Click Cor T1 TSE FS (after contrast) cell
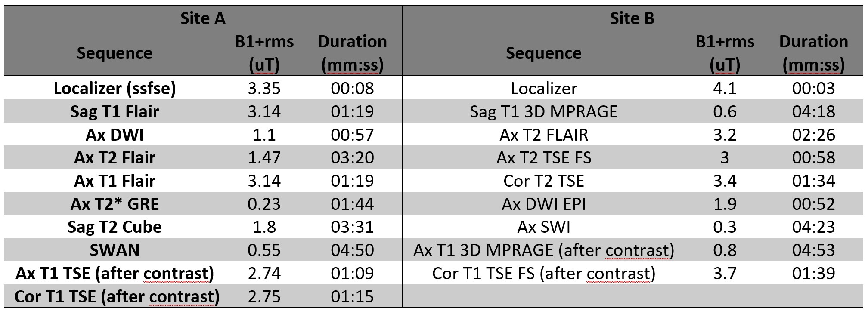Screen dimensions: 868x314 tap(543, 273)
